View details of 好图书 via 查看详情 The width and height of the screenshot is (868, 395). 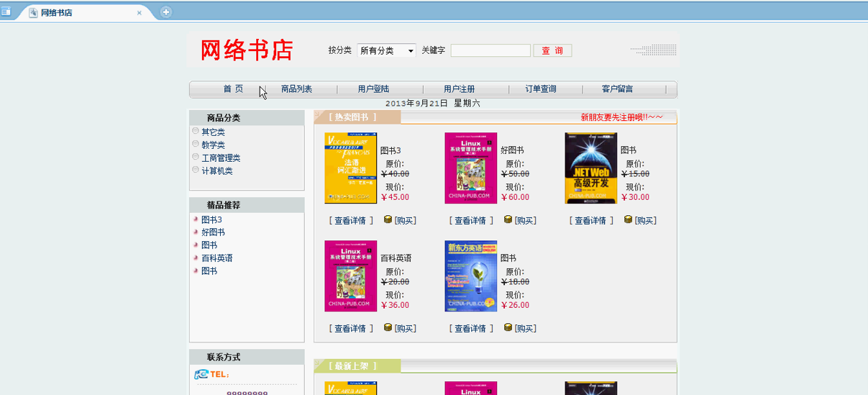(x=471, y=221)
